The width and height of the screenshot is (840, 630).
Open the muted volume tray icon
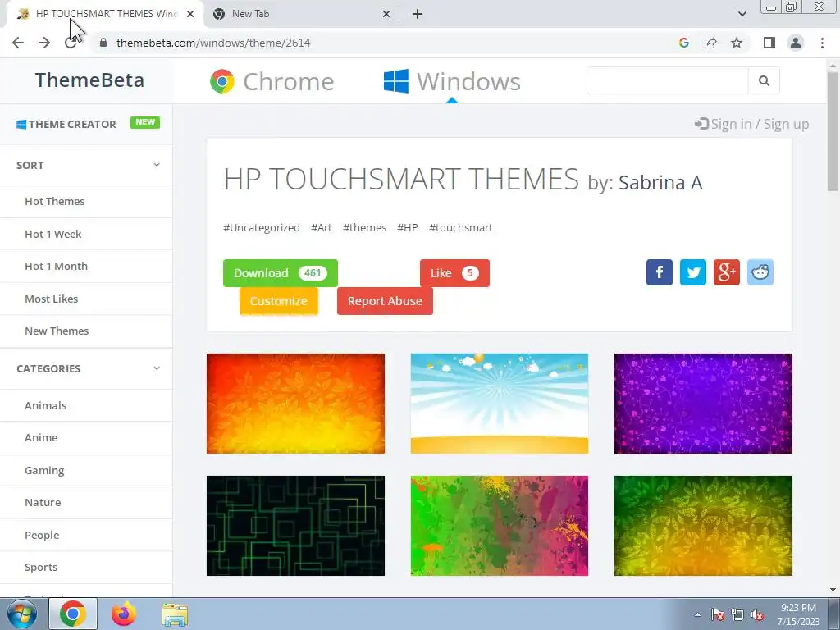757,615
